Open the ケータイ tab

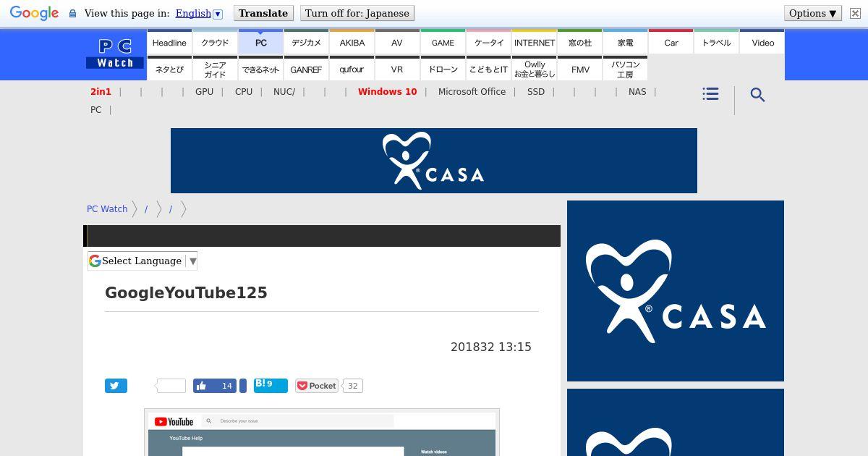coord(489,42)
